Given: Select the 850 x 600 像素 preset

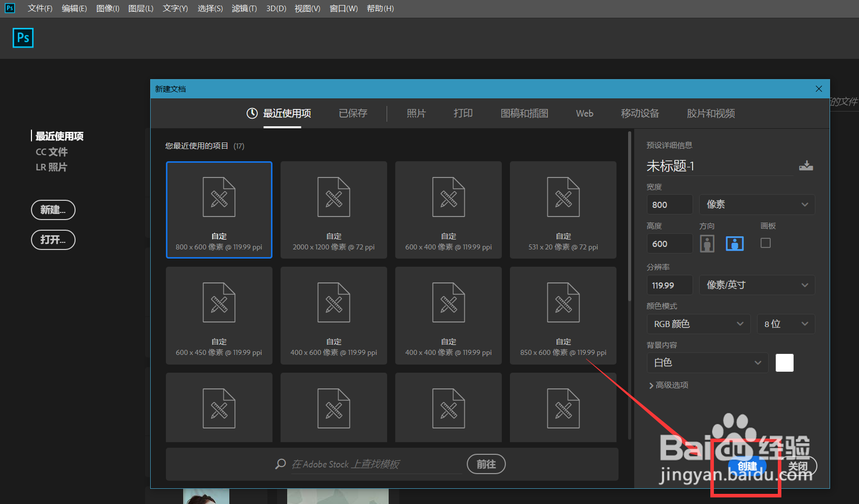Looking at the screenshot, I should (563, 315).
